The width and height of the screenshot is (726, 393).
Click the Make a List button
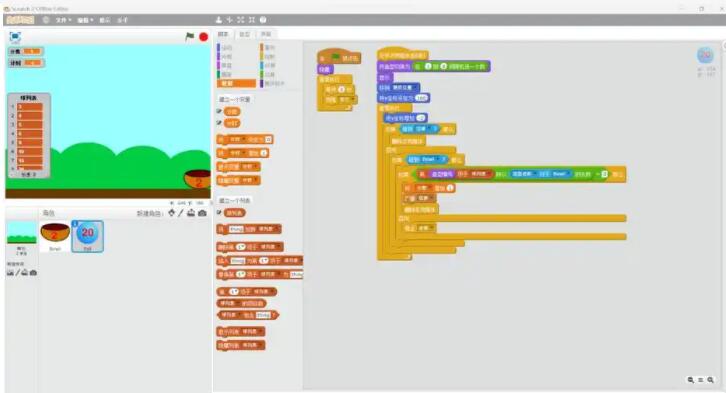tap(235, 200)
